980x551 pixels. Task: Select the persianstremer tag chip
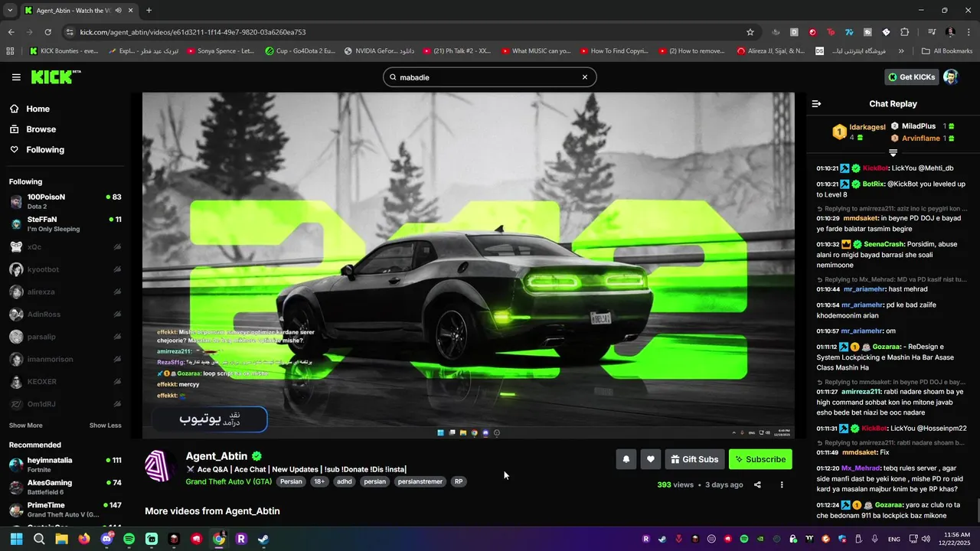(420, 481)
